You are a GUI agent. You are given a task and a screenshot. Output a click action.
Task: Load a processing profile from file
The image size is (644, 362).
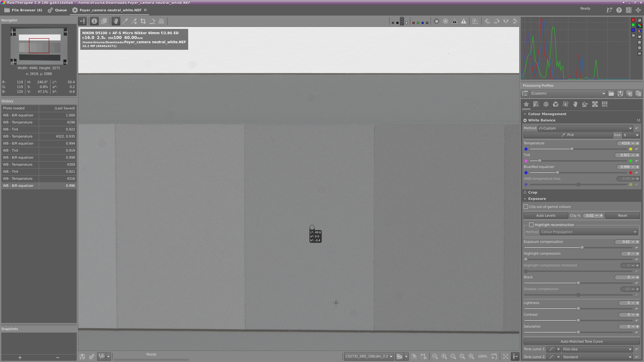tap(611, 94)
